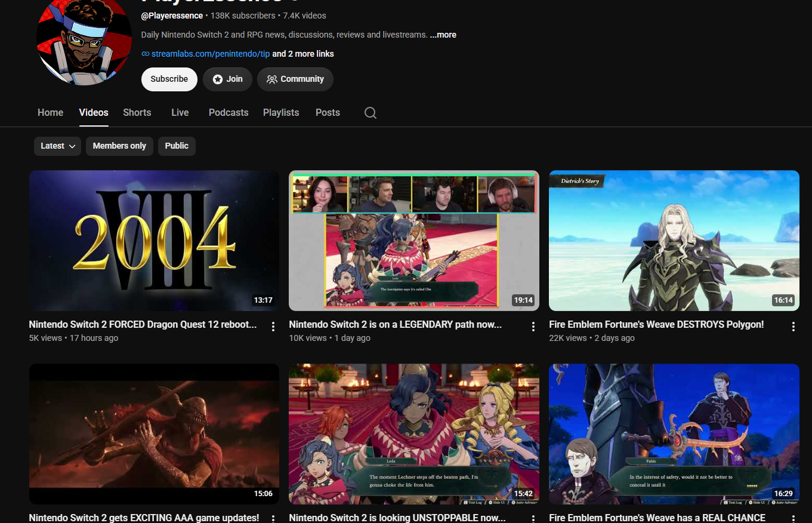
Task: Expand channel description with ...more
Action: 443,35
